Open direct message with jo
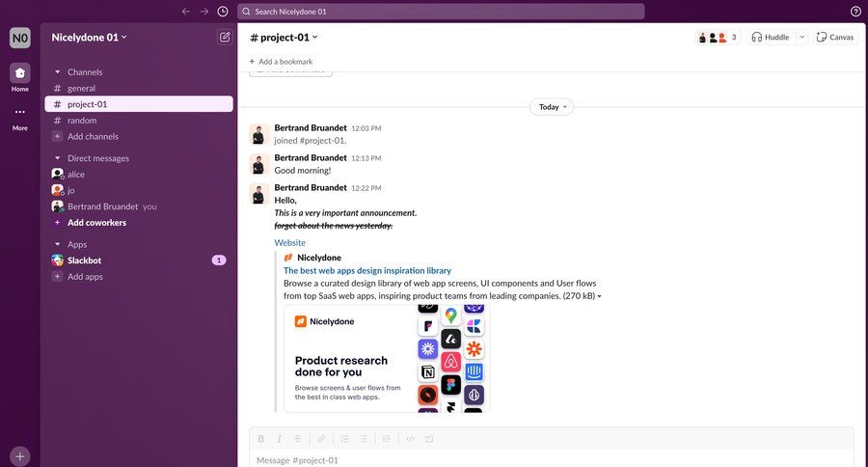This screenshot has width=868, height=467. tap(138, 190)
